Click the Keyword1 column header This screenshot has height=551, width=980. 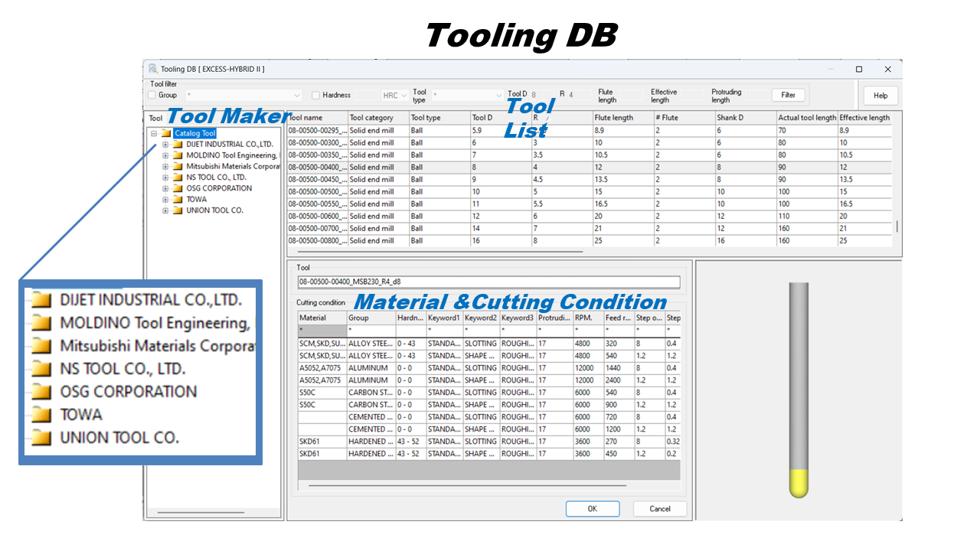pos(444,318)
